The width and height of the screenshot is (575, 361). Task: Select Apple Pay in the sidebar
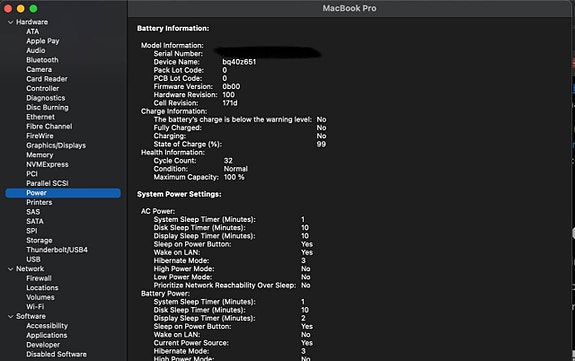coord(43,41)
